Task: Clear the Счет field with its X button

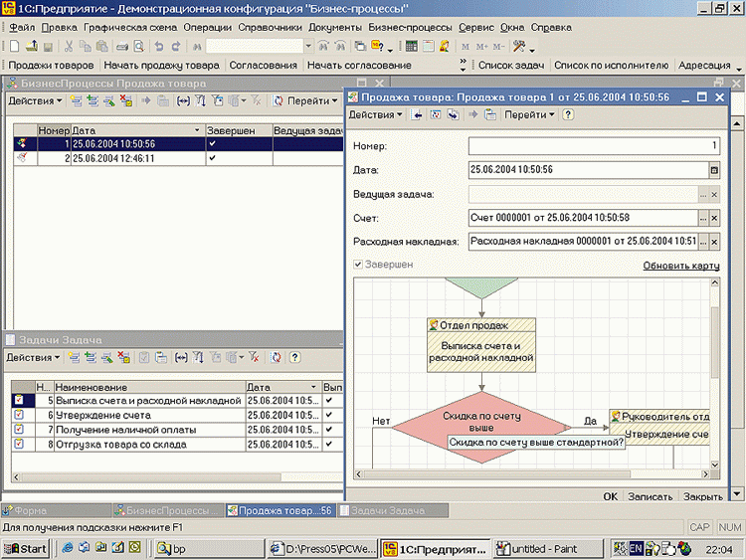Action: 714,219
